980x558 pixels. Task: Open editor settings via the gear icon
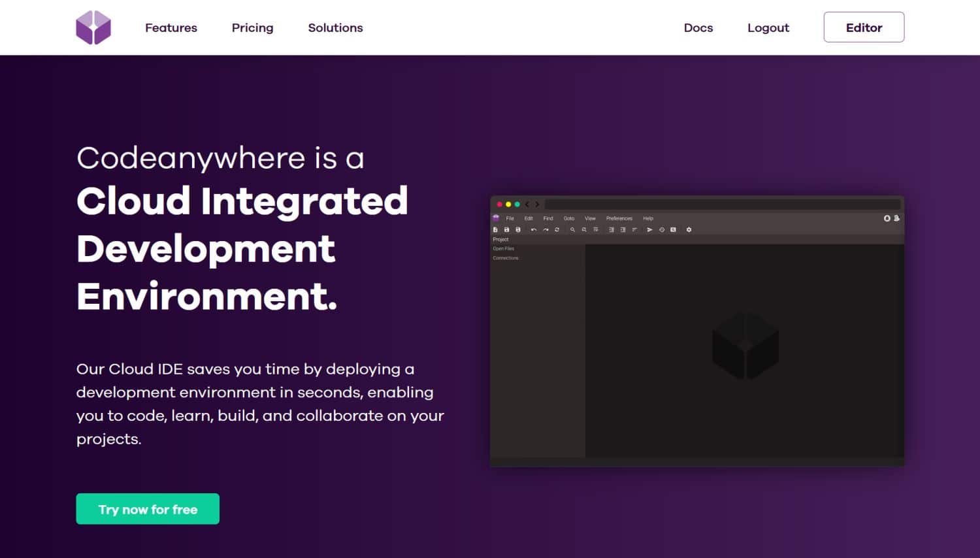[x=688, y=229]
